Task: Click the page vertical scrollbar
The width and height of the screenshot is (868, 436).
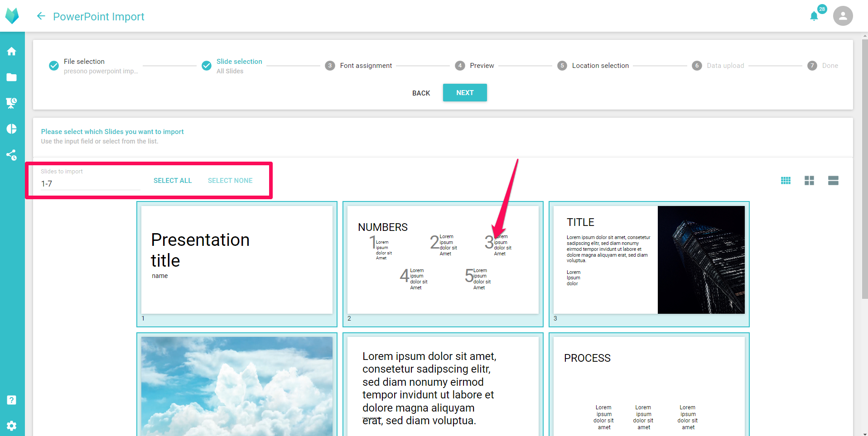Action: coord(864,169)
